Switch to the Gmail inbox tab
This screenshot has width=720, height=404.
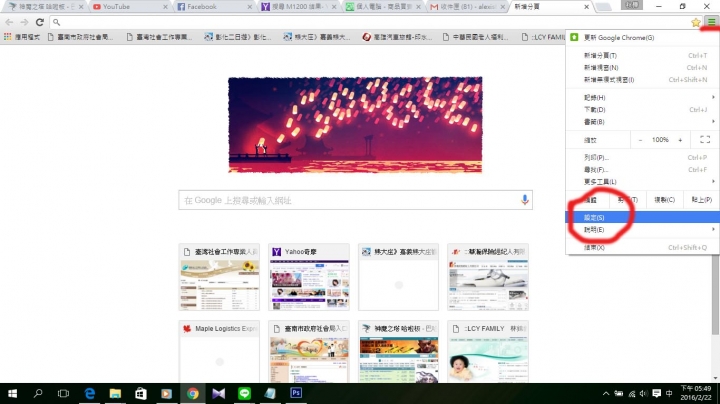click(467, 6)
